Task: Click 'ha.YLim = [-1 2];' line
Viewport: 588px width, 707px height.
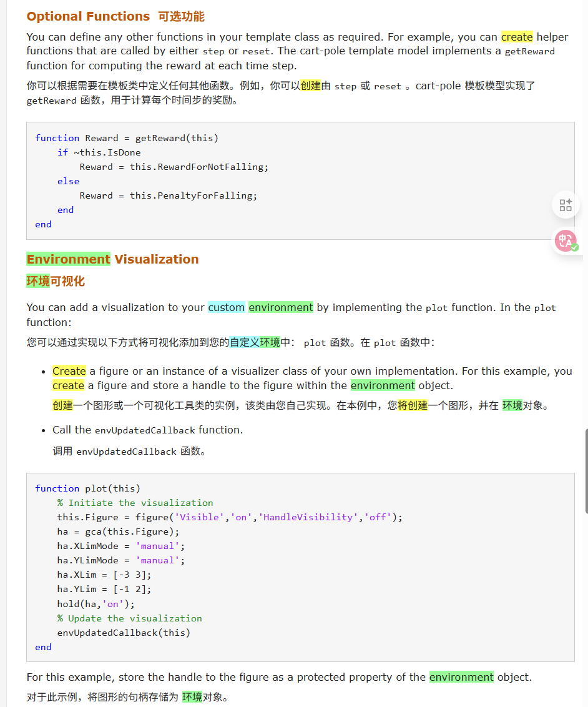Action: [x=104, y=590]
